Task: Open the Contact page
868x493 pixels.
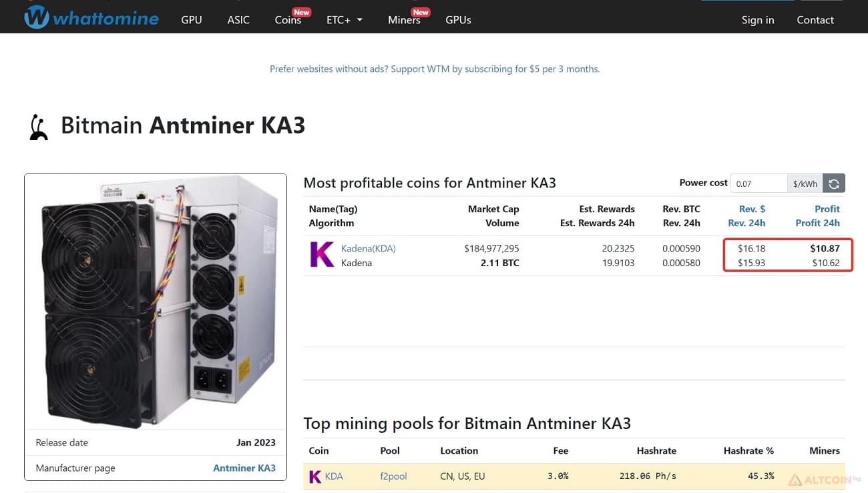Action: coord(815,20)
